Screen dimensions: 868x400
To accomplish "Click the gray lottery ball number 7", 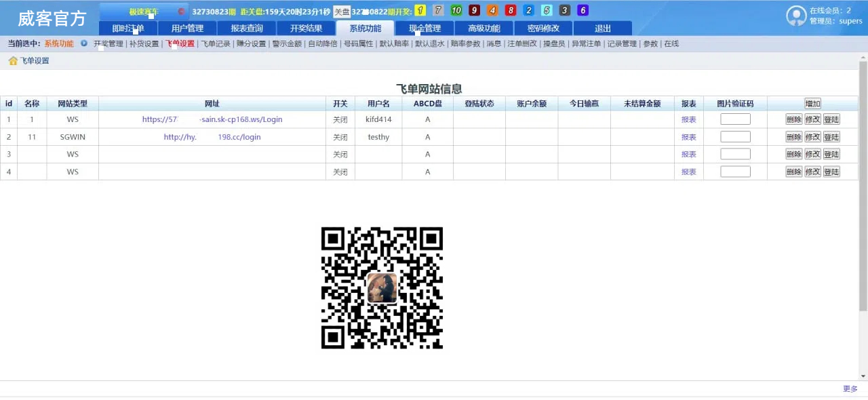I will click(x=439, y=11).
